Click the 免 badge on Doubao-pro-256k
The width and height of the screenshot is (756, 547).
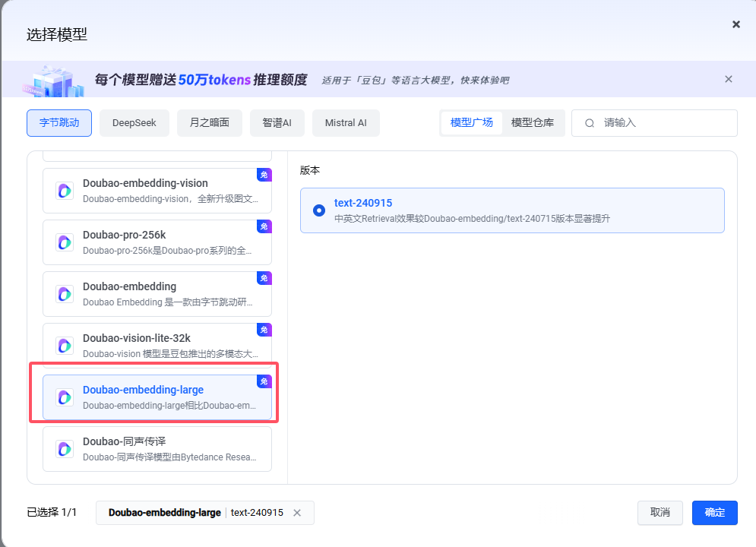[x=264, y=226]
